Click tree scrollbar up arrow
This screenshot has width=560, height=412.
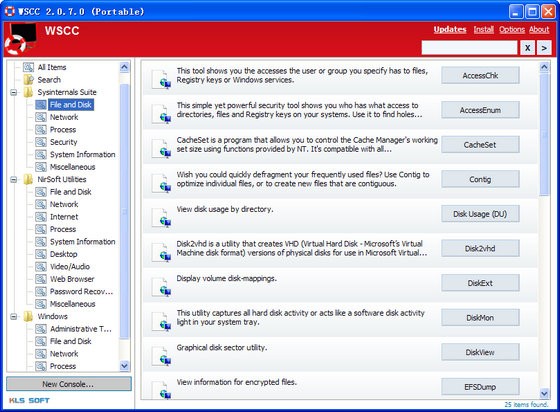pyautogui.click(x=124, y=67)
